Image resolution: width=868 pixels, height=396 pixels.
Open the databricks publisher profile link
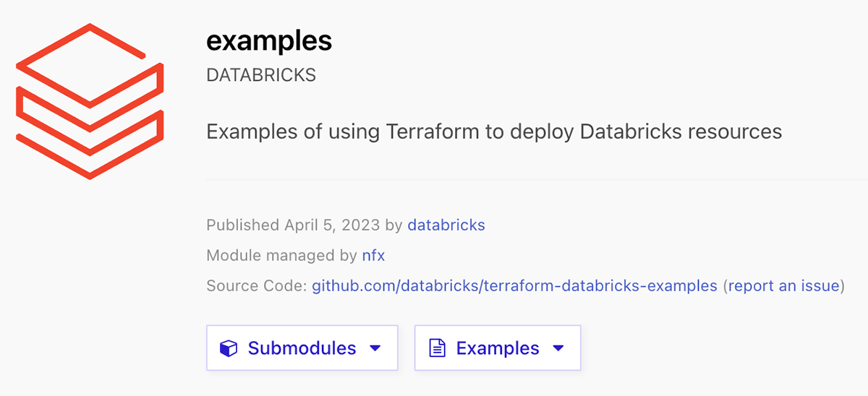click(x=446, y=225)
